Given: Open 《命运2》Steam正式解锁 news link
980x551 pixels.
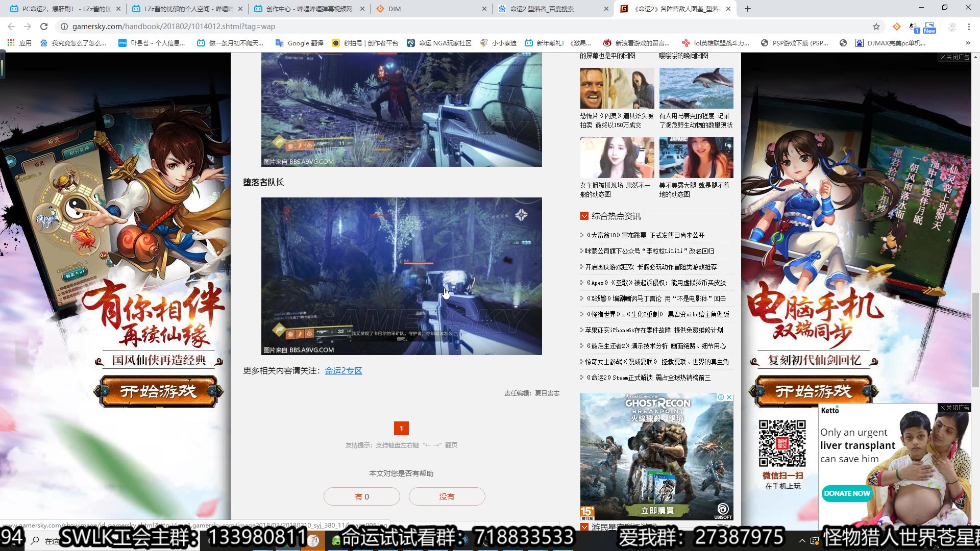Looking at the screenshot, I should coord(648,378).
